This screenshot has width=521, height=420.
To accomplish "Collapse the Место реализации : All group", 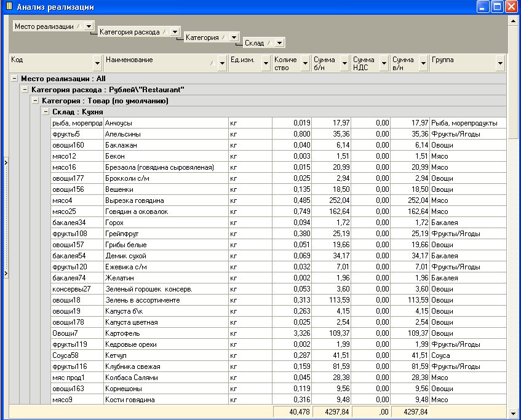I will click(x=14, y=79).
